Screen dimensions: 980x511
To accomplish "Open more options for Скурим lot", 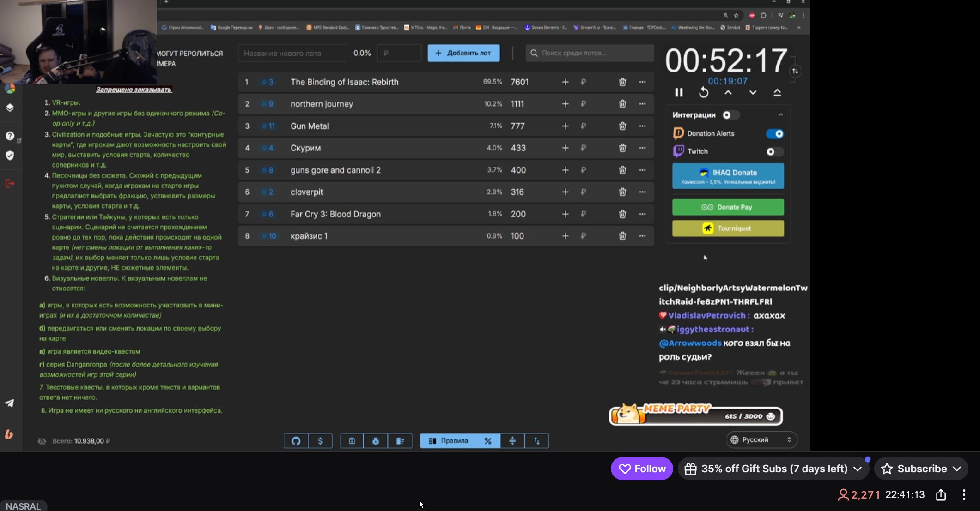I will click(x=642, y=148).
